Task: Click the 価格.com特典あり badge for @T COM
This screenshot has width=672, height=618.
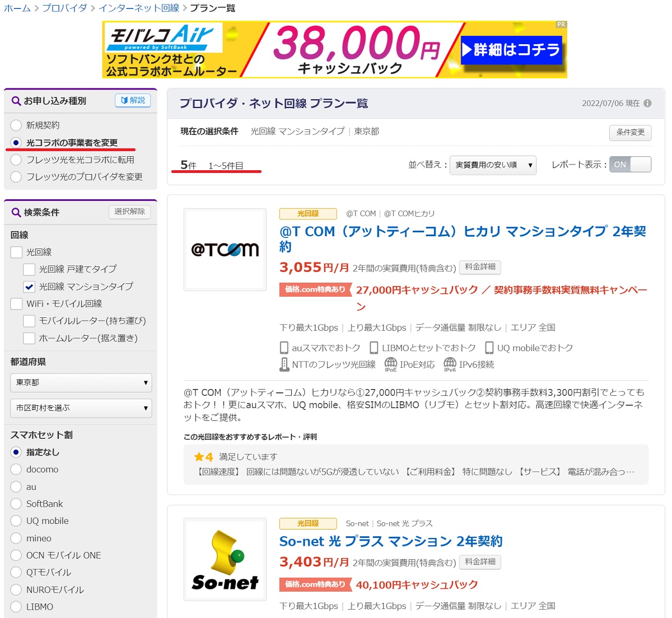Action: [x=315, y=289]
